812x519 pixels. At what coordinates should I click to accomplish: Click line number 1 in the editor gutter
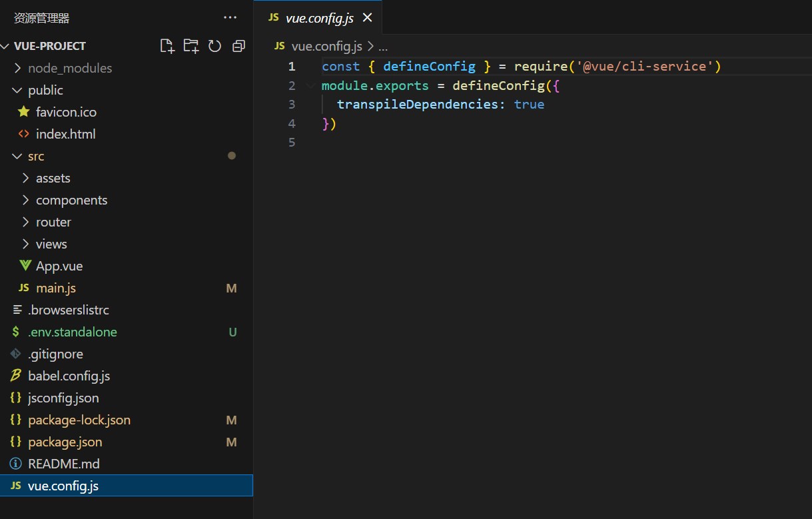pos(292,67)
